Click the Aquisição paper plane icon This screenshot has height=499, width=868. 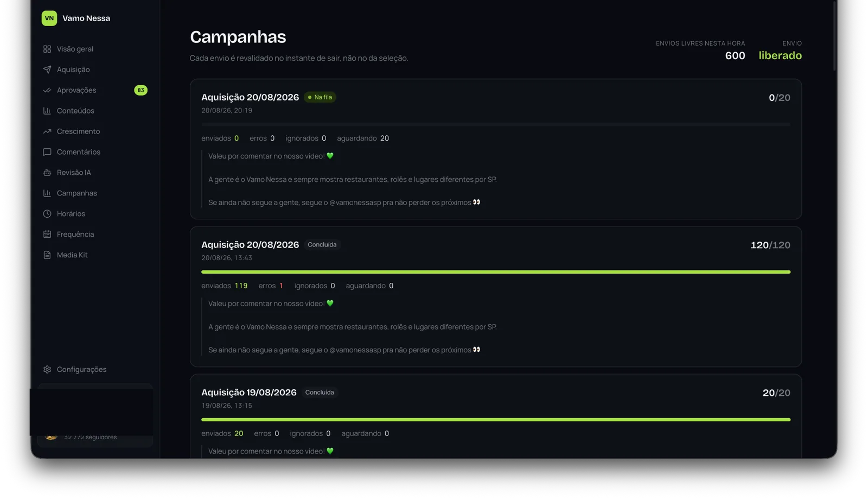pos(47,70)
